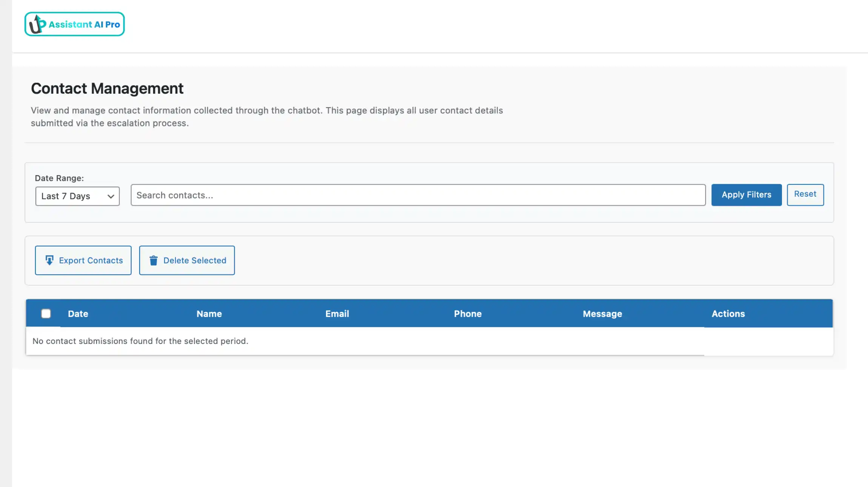The height and width of the screenshot is (487, 868).
Task: Click the download icon on Export Contacts
Action: [49, 260]
